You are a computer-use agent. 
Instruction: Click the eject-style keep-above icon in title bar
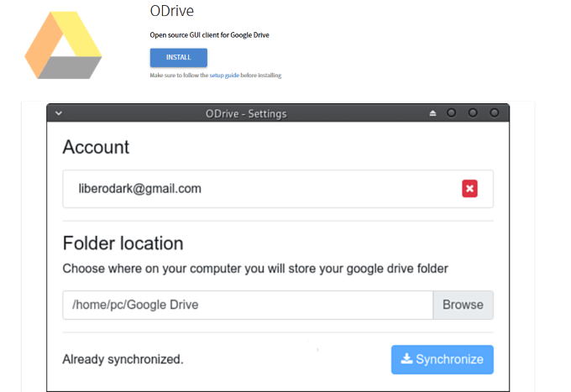pyautogui.click(x=432, y=113)
